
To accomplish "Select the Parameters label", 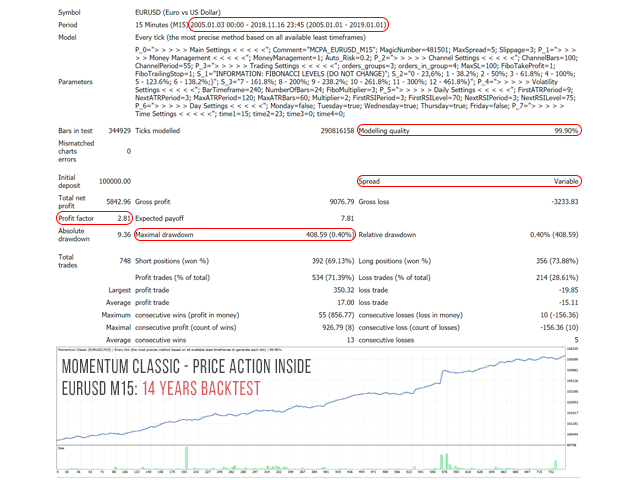I will coord(75,82).
